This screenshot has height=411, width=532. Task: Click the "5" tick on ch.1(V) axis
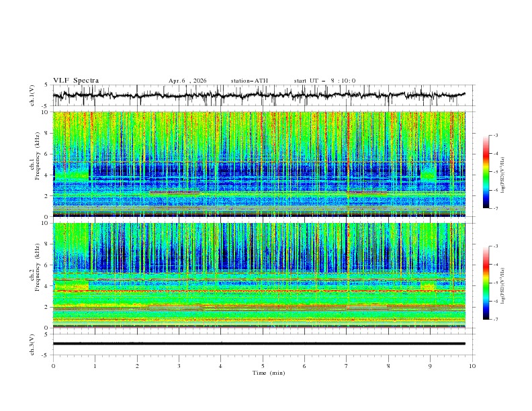(x=47, y=85)
